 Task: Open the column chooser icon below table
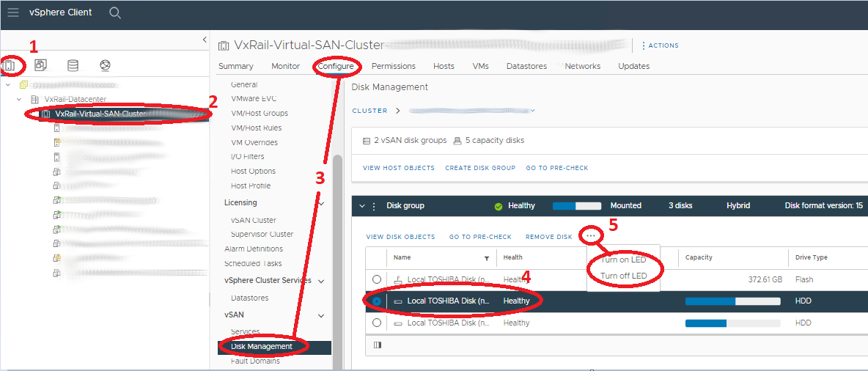pos(378,345)
